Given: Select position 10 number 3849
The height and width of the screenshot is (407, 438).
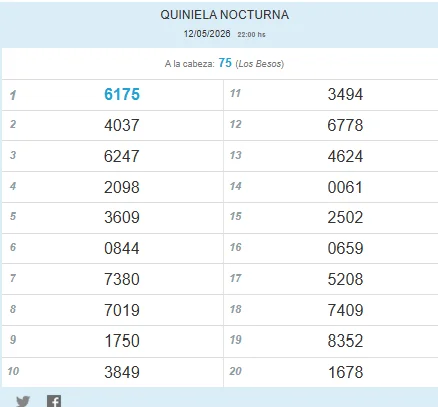Looking at the screenshot, I should click(x=122, y=372).
